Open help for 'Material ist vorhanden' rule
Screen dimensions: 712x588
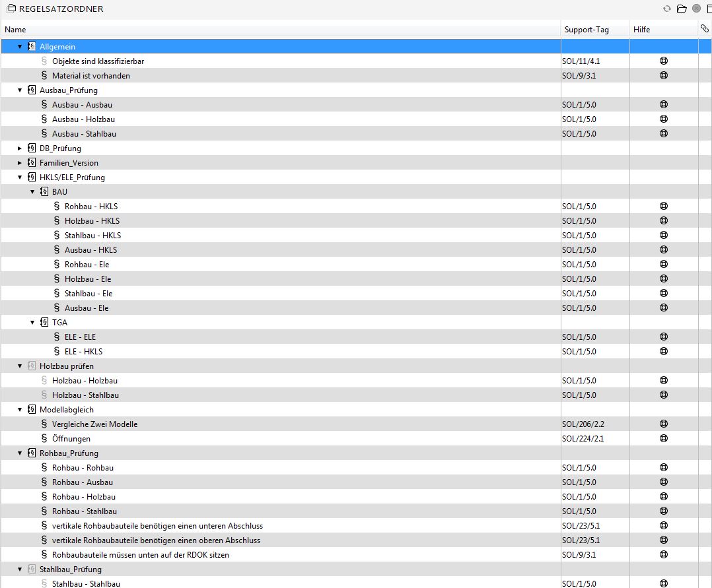[664, 76]
